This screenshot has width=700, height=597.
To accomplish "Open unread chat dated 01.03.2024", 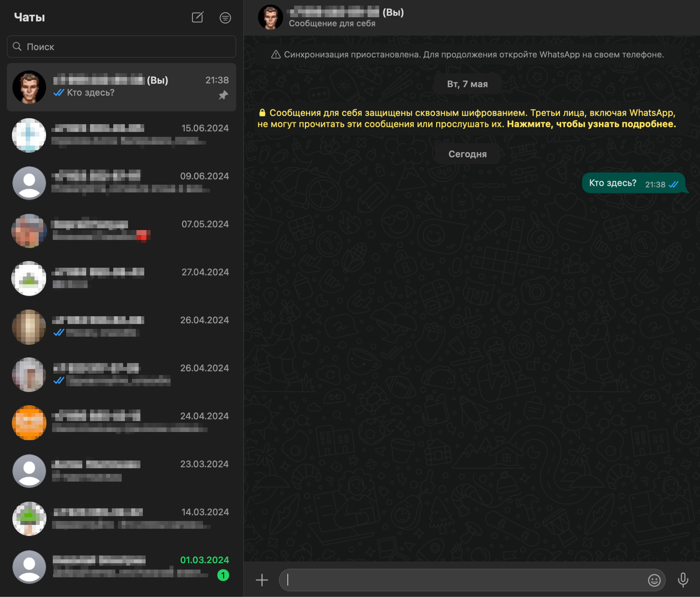I will click(121, 567).
